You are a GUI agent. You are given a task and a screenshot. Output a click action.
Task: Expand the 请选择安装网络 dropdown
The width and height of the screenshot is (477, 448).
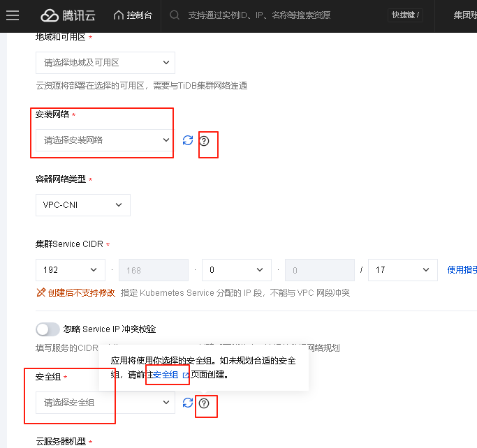point(105,140)
